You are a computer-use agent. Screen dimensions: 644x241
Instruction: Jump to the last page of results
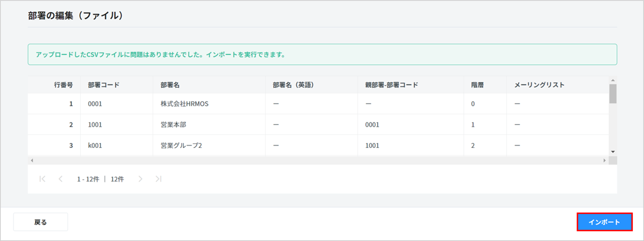[158, 179]
